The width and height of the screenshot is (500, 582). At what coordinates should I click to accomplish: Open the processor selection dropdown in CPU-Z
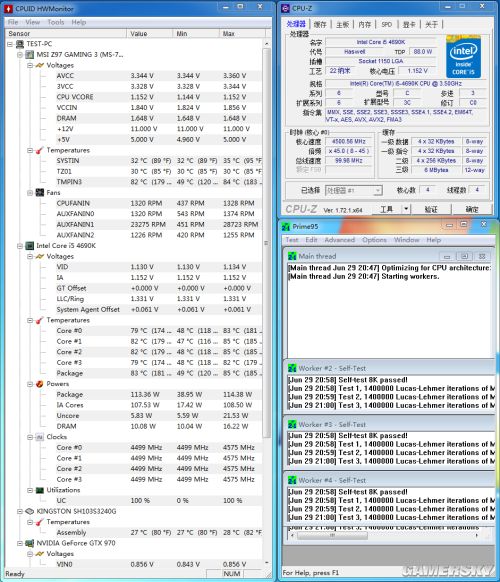[x=378, y=190]
